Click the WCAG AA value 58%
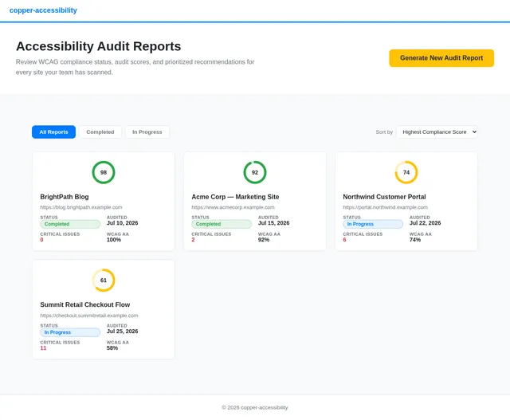Screen dimensions: 510x420 tap(112, 348)
